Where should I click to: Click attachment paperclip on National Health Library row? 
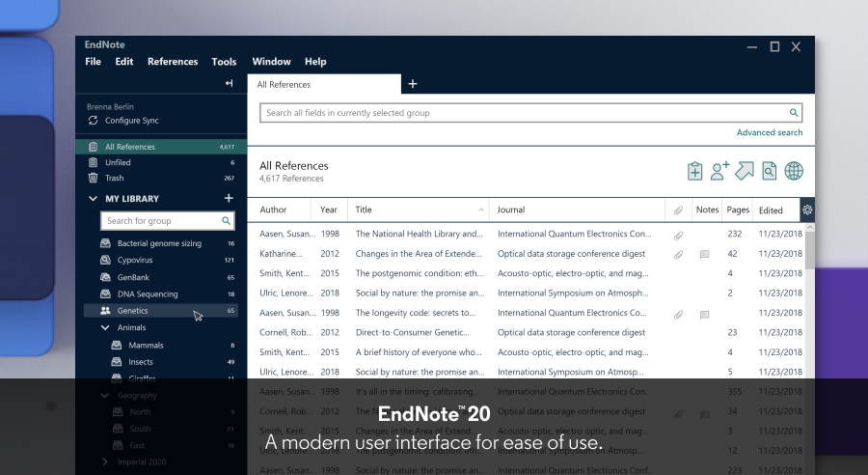678,236
